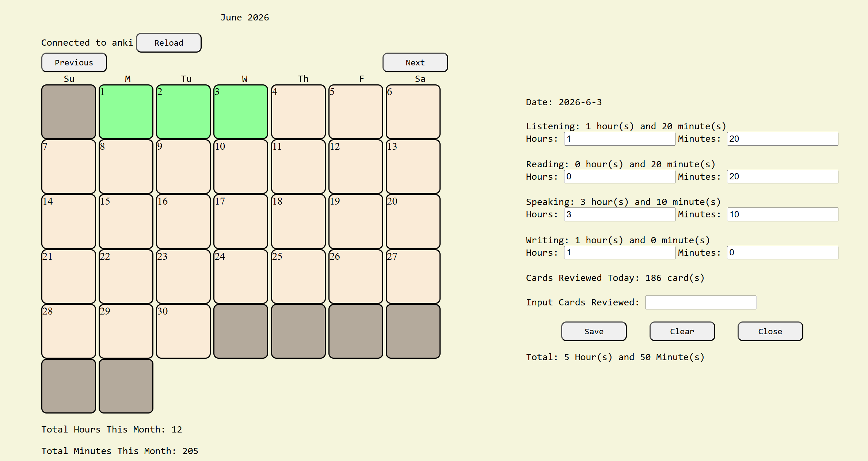Focus the Listening Minutes field

click(x=783, y=139)
